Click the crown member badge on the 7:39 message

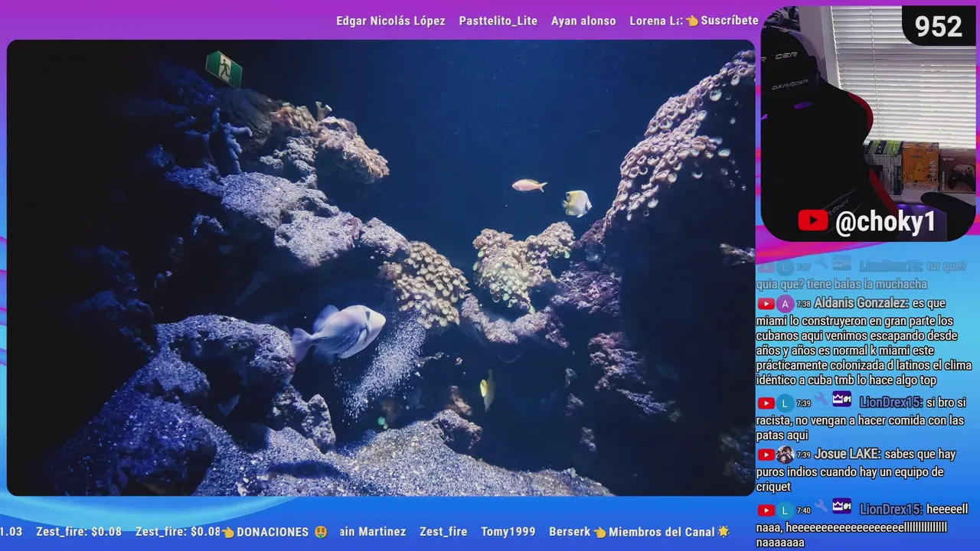point(841,399)
